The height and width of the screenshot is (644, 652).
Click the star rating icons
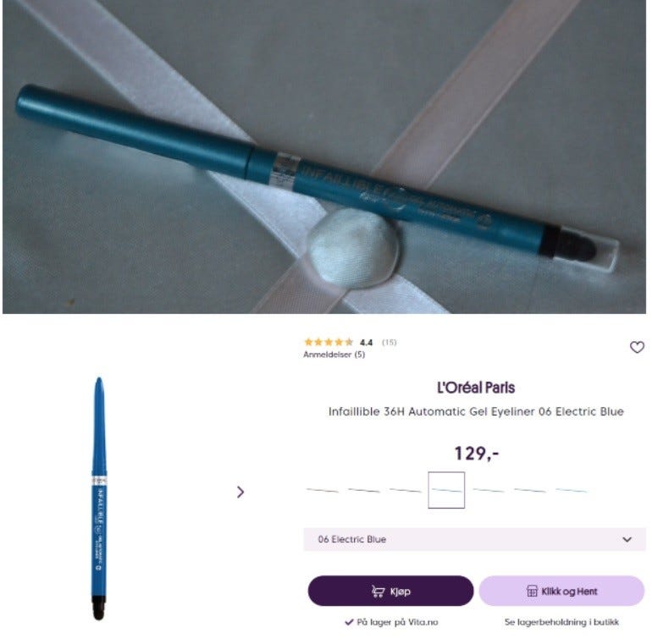(x=329, y=342)
